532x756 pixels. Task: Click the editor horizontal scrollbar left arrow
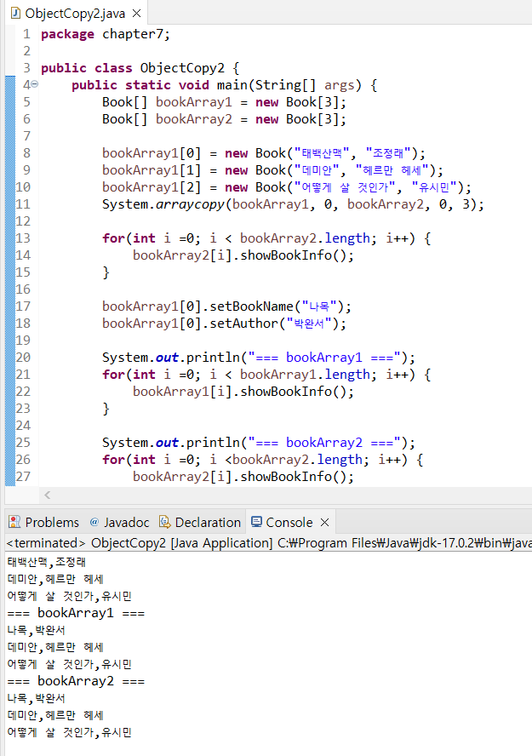click(x=48, y=495)
